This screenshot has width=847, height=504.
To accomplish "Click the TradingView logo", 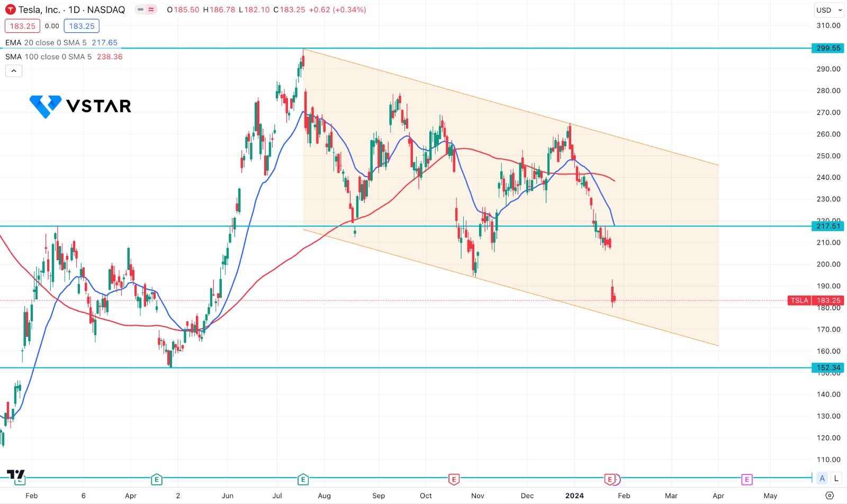I will [x=16, y=474].
